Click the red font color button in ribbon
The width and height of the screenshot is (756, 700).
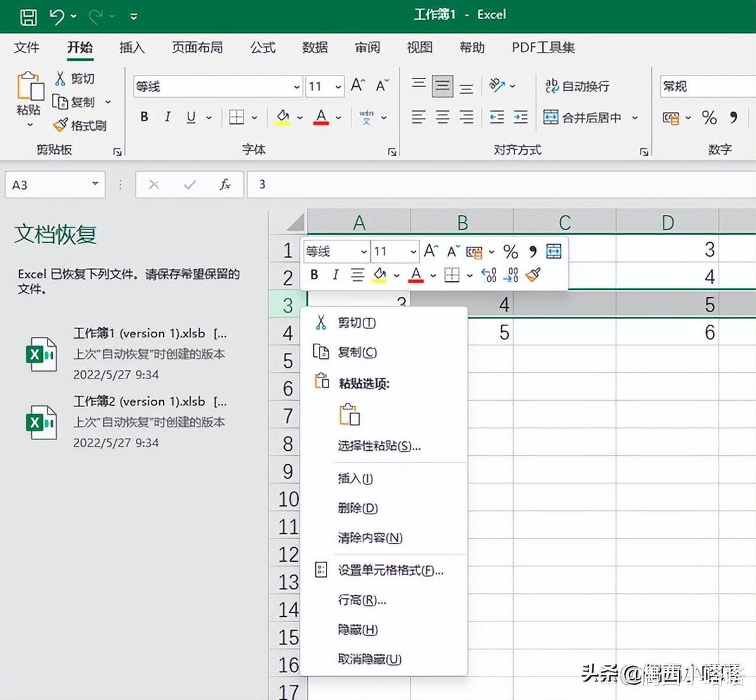(x=321, y=117)
